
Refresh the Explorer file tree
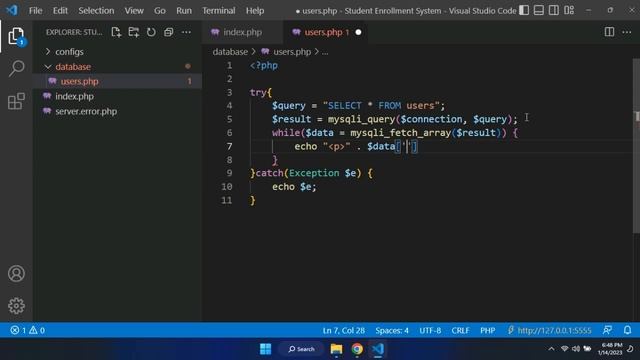(x=151, y=32)
